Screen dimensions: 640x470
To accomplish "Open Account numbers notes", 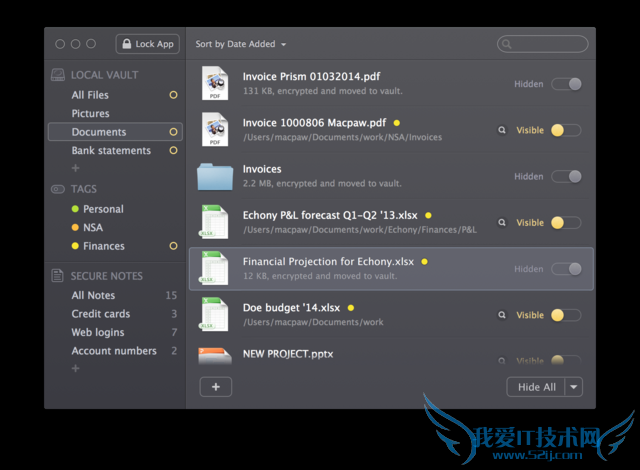I will coord(114,351).
